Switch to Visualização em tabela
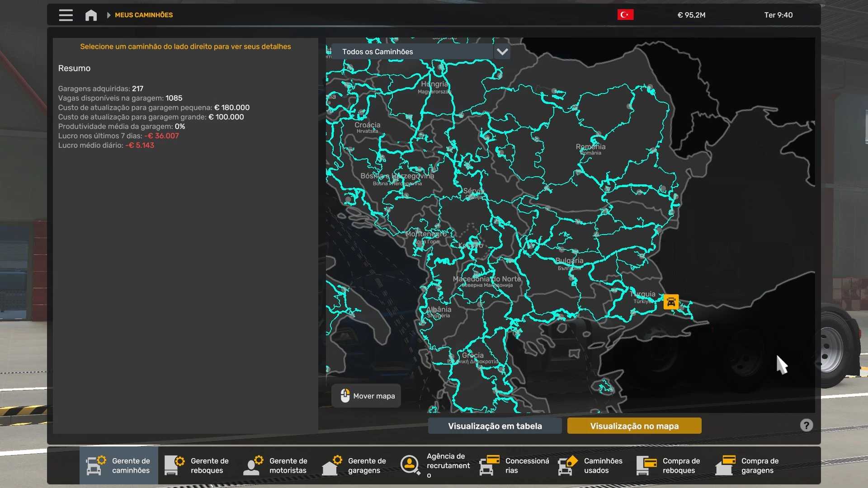This screenshot has height=488, width=868. coord(495,426)
